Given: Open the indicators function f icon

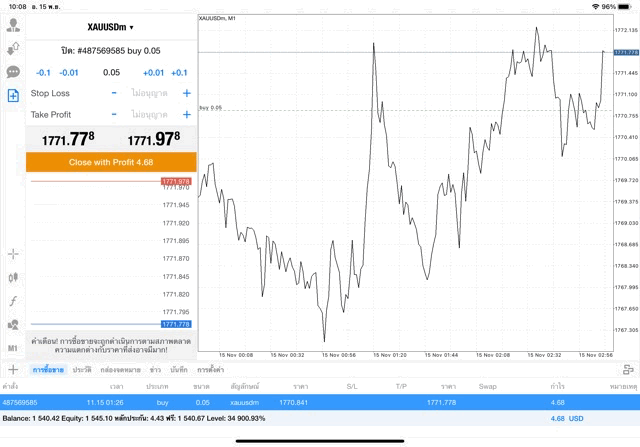Looking at the screenshot, I should click(x=13, y=301).
